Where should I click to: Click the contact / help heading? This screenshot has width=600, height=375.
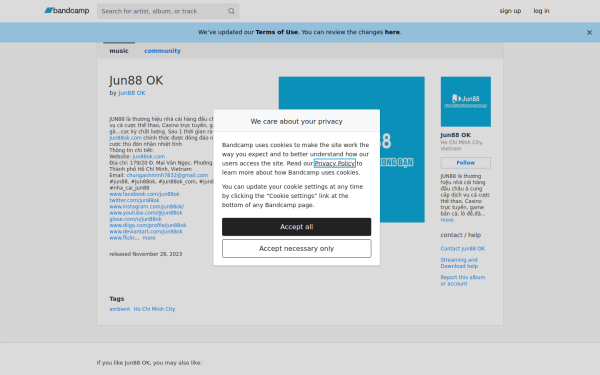(x=461, y=235)
